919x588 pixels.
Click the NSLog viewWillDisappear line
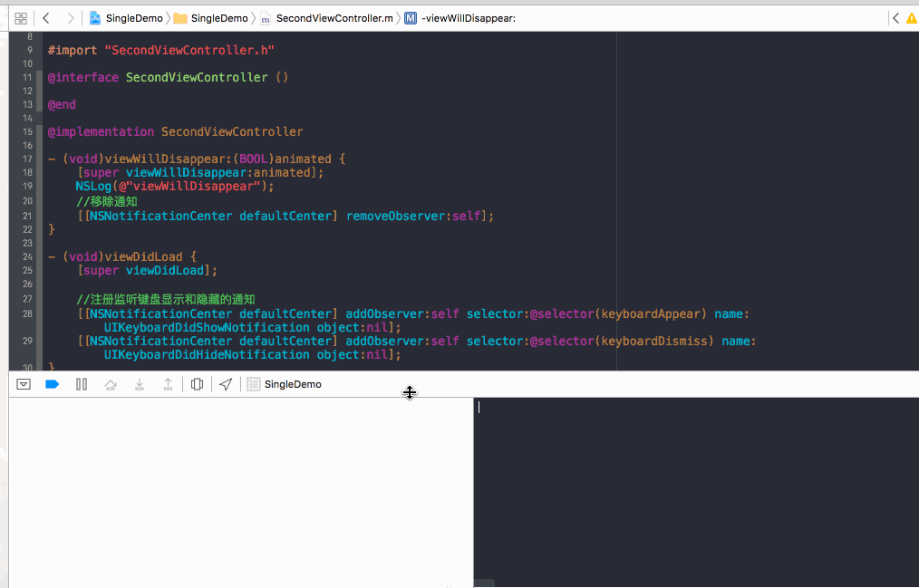click(175, 187)
